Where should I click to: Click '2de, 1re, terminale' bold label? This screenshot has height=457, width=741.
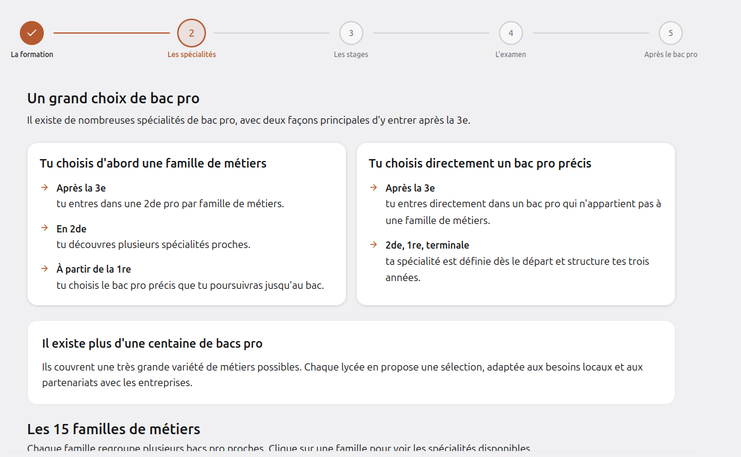[427, 245]
